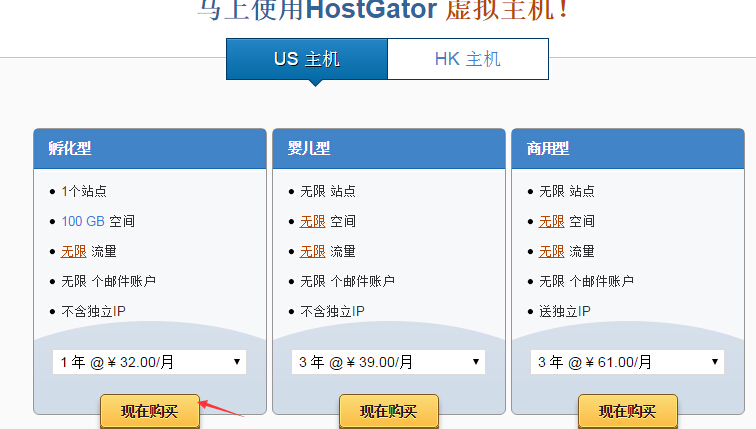756x429 pixels.
Task: Select the 孵化型 plan header
Action: 150,148
